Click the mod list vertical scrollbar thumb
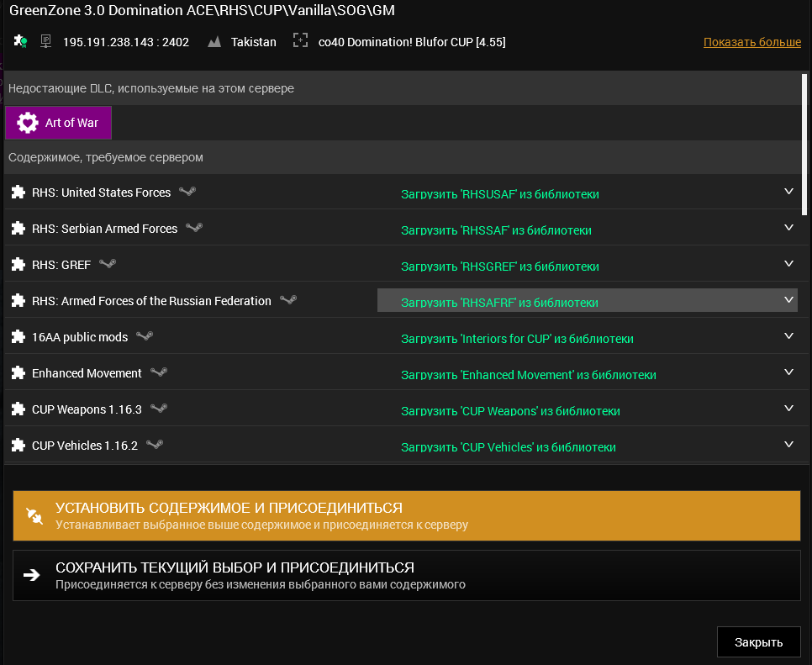This screenshot has height=665, width=812. [804, 145]
